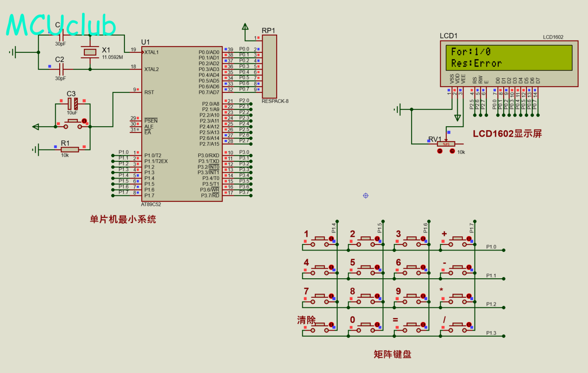Click the 'AT89C52' part label

[151, 204]
